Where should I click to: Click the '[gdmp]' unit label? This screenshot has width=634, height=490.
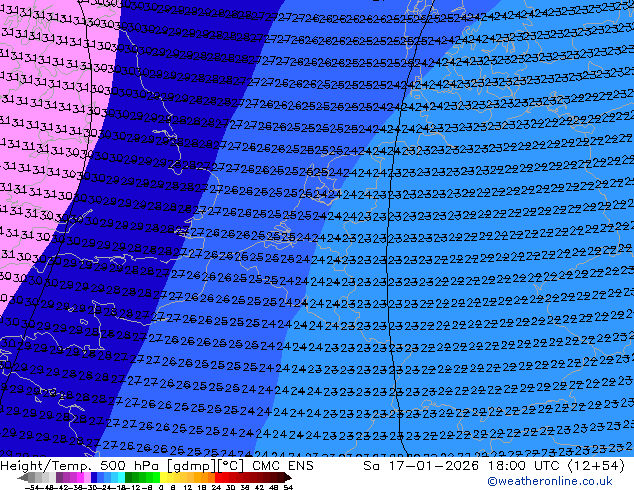point(191,466)
